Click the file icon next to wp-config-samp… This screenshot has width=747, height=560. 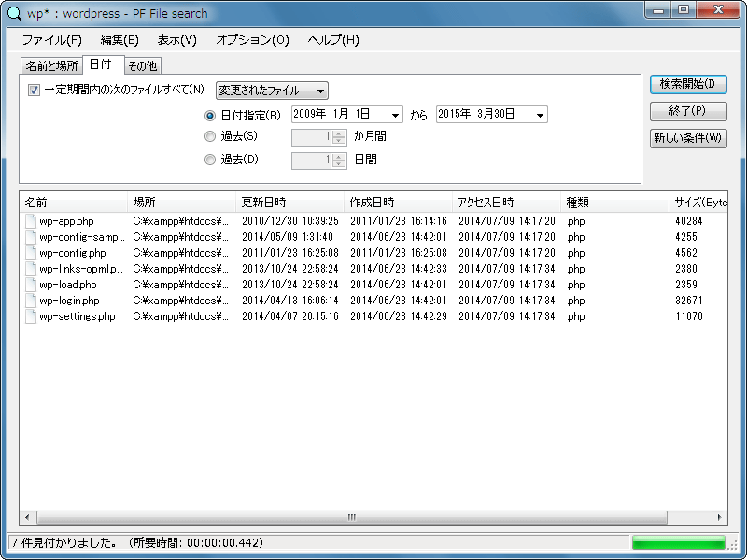click(31, 237)
